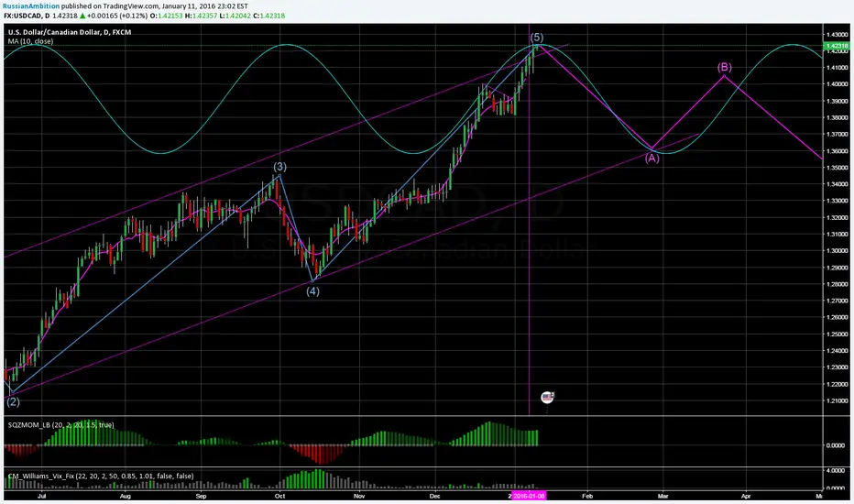Select the (B) projected wave label
Image resolution: width=854 pixels, height=504 pixels.
tap(725, 67)
